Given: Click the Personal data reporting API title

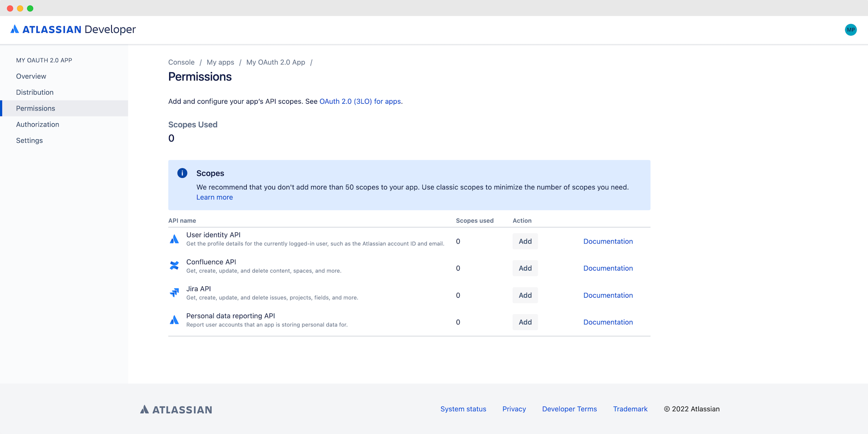Looking at the screenshot, I should pyautogui.click(x=231, y=316).
